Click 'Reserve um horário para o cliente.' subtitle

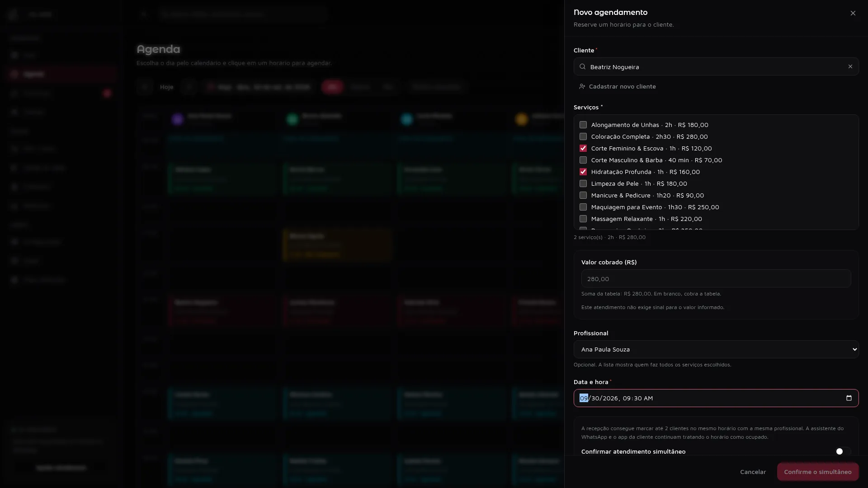click(623, 24)
